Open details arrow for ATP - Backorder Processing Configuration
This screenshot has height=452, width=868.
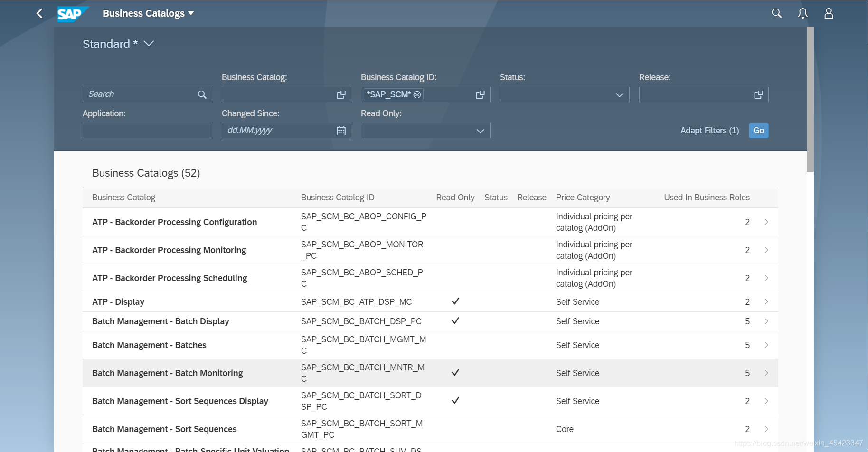tap(766, 222)
